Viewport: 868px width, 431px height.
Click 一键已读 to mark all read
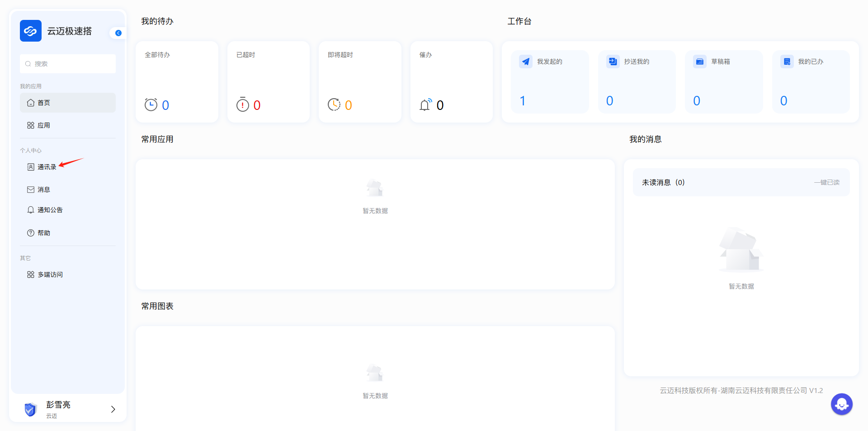pyautogui.click(x=826, y=182)
